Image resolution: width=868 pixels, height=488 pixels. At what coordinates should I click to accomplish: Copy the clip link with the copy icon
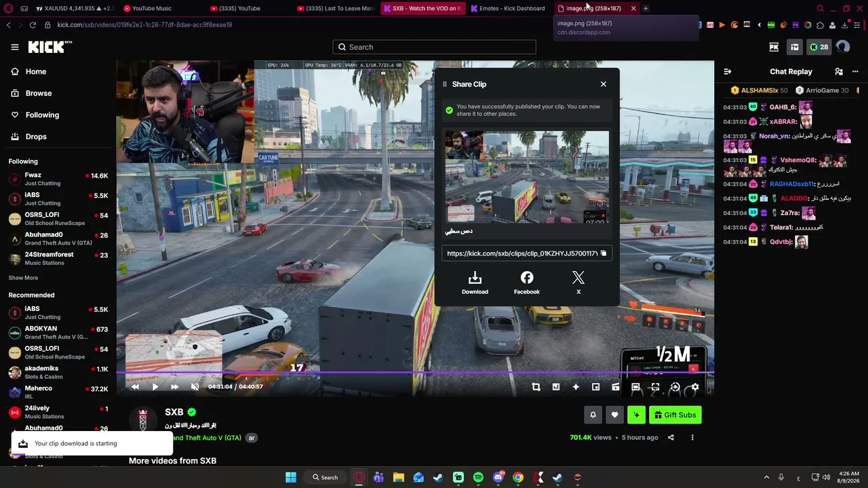[604, 253]
